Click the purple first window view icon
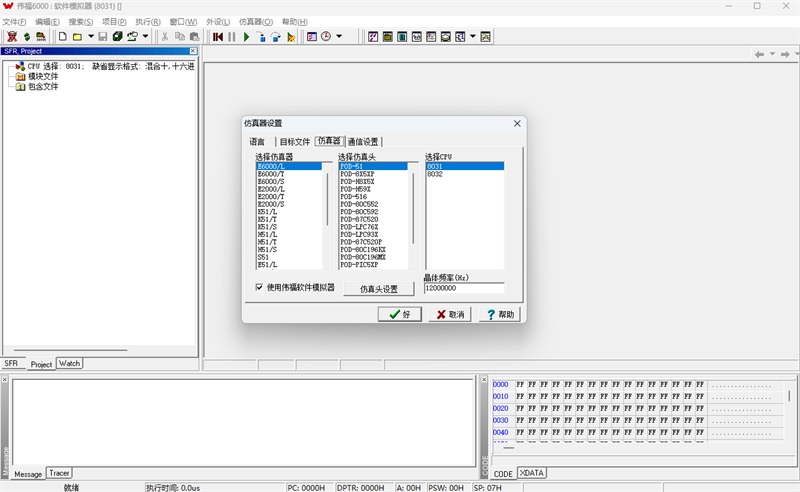Viewport: 800px width, 492px height. coord(373,37)
